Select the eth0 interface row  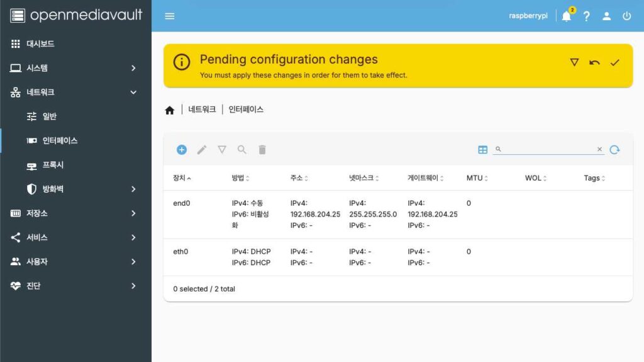tap(397, 257)
